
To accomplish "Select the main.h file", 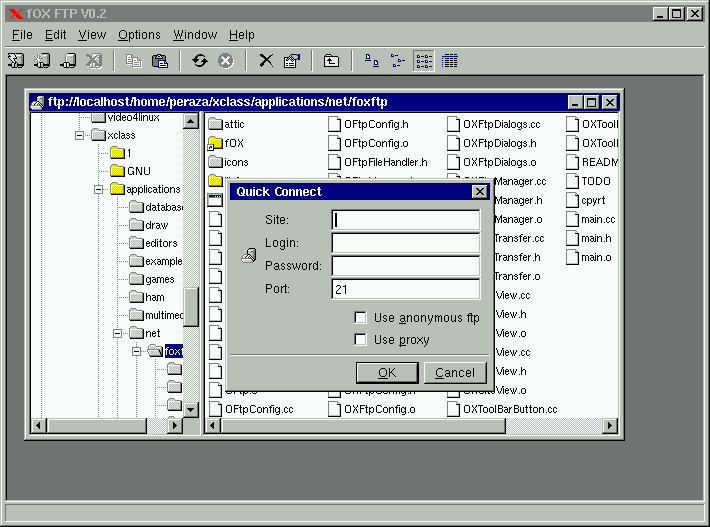I will point(589,238).
